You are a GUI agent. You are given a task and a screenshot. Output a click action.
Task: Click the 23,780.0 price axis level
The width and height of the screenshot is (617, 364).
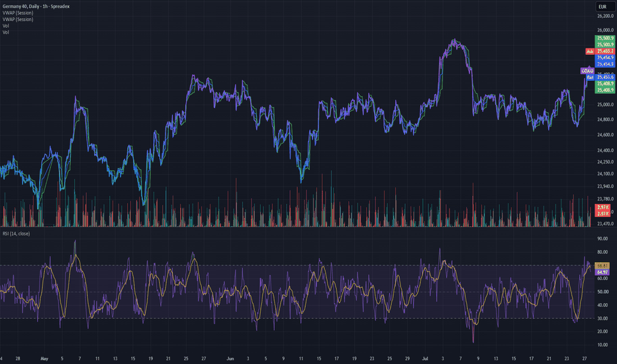pyautogui.click(x=605, y=199)
